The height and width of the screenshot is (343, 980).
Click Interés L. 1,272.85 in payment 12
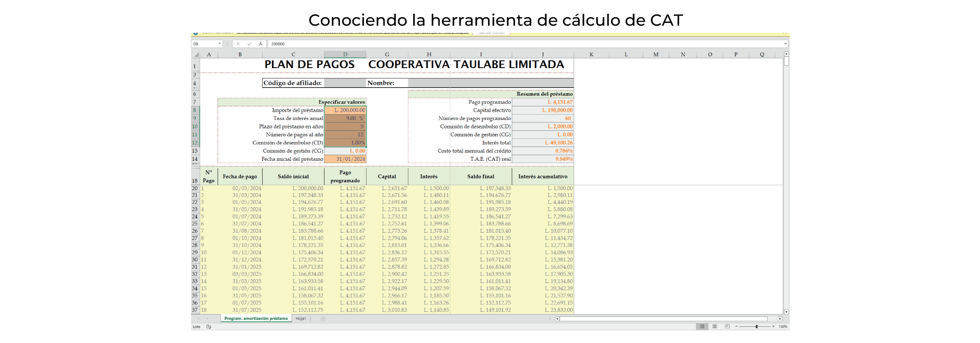pos(429,267)
